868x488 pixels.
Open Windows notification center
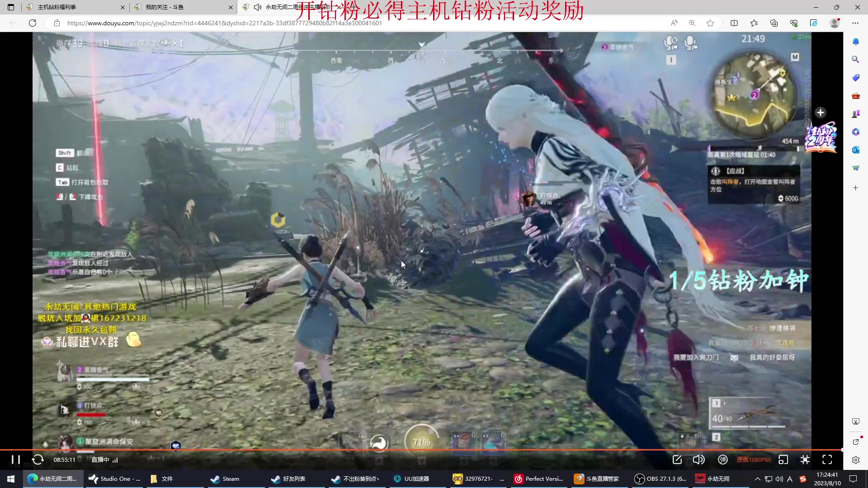[x=853, y=479]
